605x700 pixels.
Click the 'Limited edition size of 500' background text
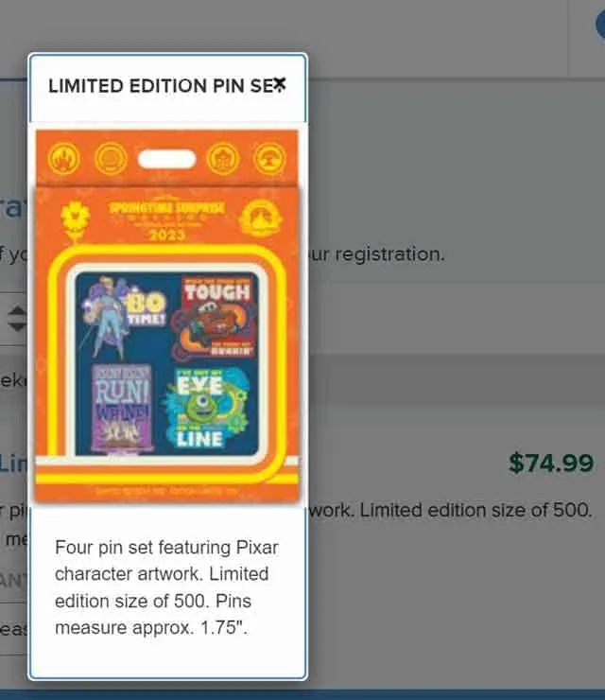pyautogui.click(x=475, y=510)
